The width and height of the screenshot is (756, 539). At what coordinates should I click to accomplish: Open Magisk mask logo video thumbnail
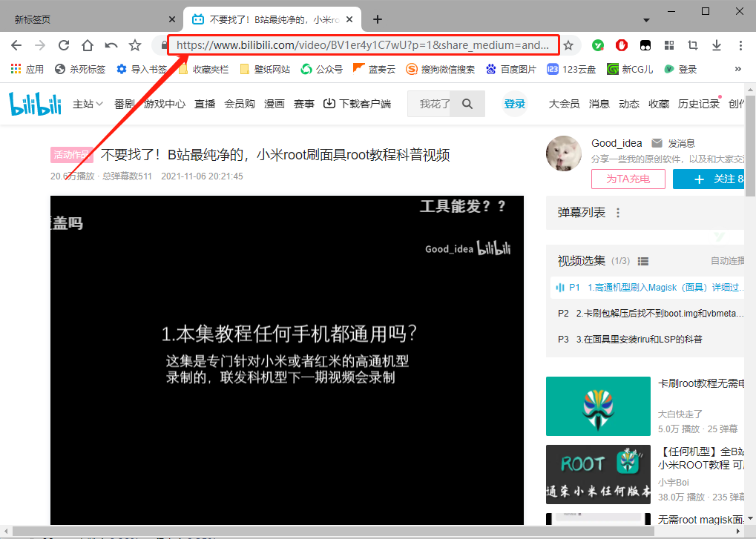[598, 406]
